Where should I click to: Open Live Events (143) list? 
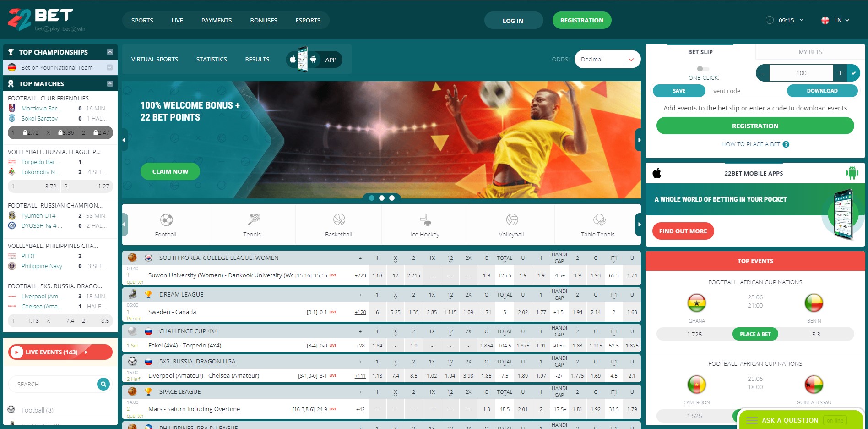point(60,352)
